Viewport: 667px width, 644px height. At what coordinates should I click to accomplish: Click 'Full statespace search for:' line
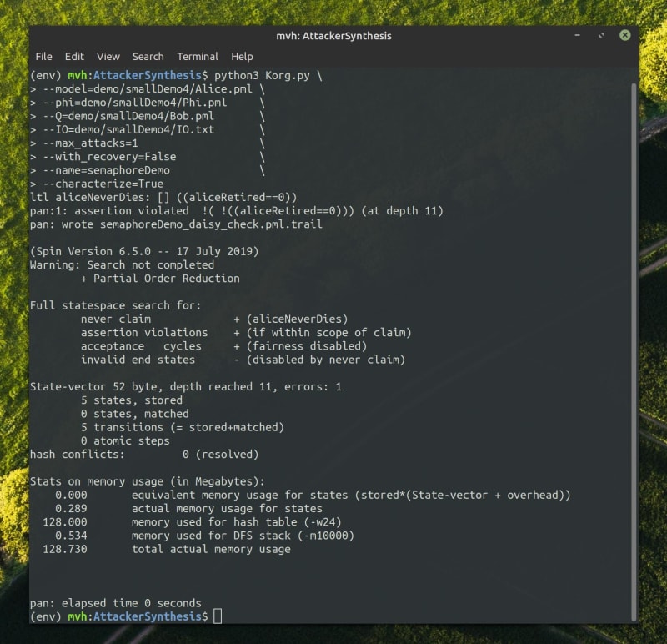tap(115, 306)
